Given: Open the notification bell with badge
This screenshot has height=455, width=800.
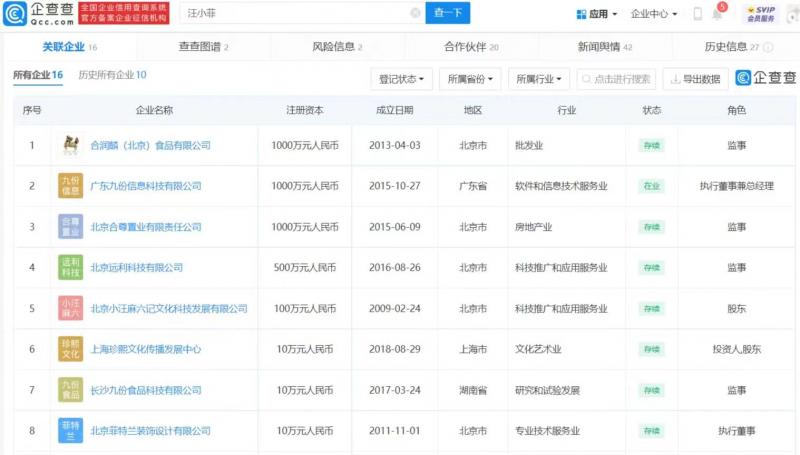Looking at the screenshot, I should click(718, 12).
